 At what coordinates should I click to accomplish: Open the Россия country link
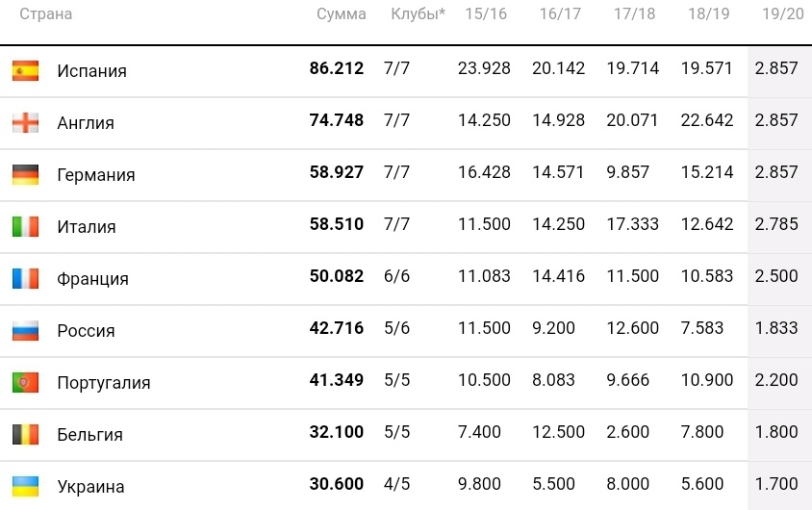86,330
